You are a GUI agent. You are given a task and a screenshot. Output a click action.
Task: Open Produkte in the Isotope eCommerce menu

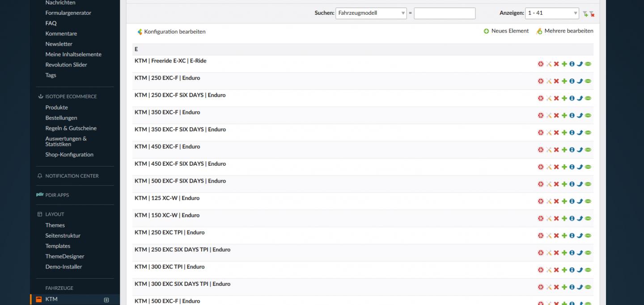tap(57, 108)
